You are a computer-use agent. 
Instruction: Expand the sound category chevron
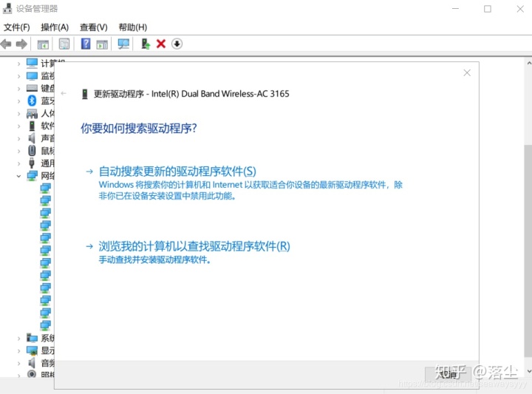pyautogui.click(x=19, y=138)
